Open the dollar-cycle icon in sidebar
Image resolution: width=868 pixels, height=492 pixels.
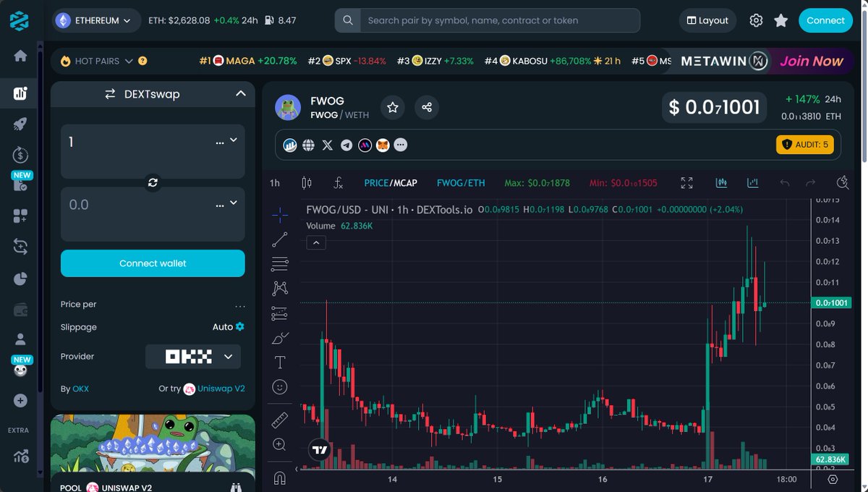(x=20, y=154)
